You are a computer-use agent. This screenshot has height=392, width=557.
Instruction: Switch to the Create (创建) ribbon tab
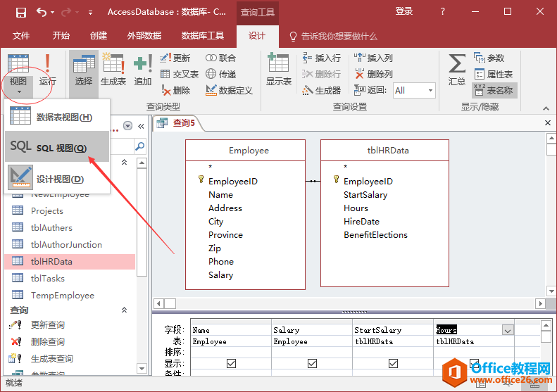(99, 36)
